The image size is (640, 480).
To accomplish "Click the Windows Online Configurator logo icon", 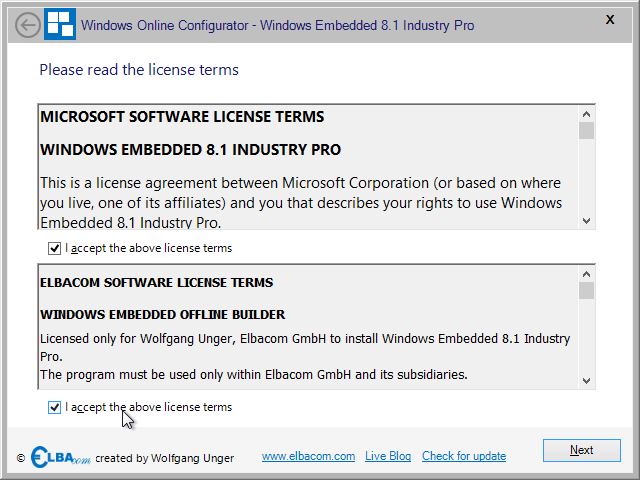I will (60, 24).
